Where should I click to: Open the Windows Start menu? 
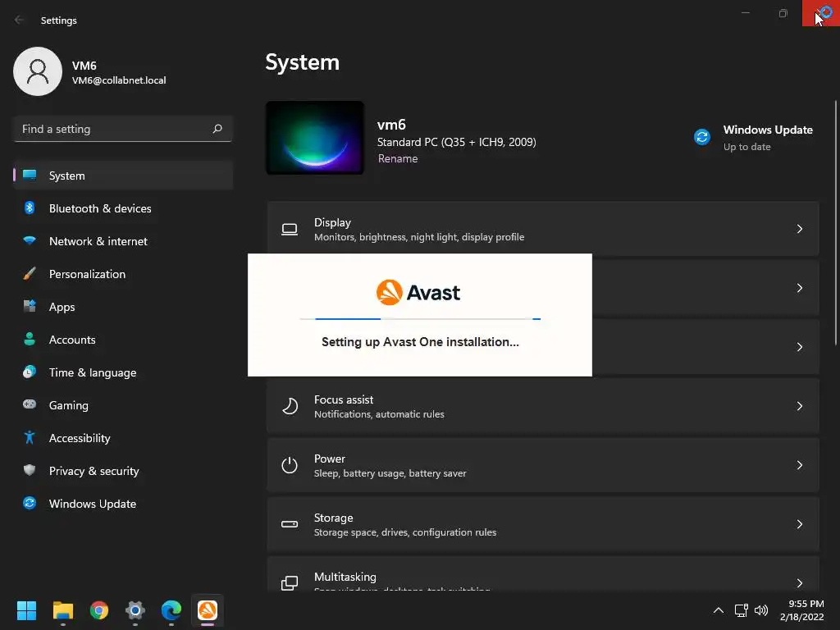(26, 610)
